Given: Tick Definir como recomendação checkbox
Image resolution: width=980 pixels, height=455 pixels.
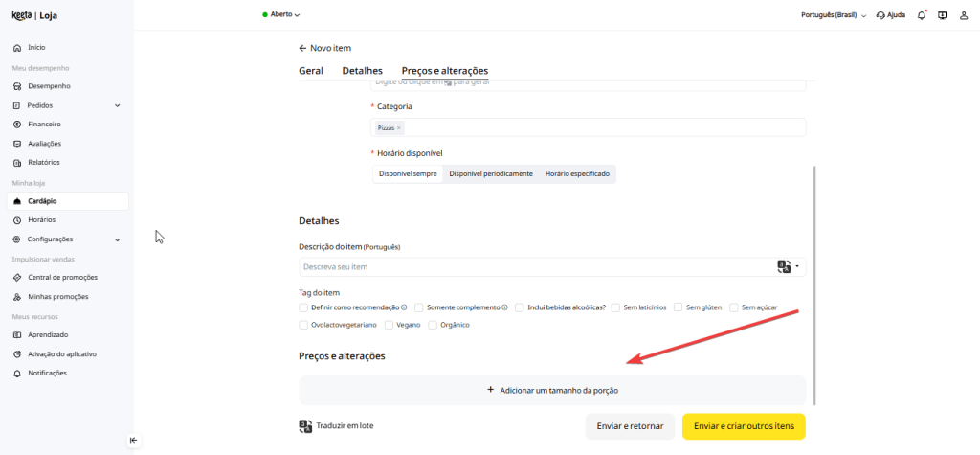Looking at the screenshot, I should [x=303, y=307].
